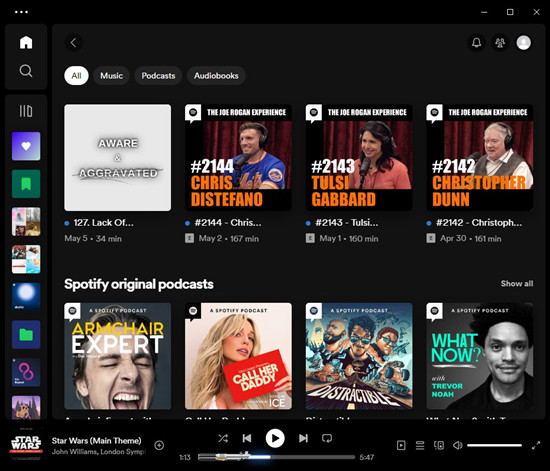
Task: Click '127. Lack Of...' episode title
Action: tap(103, 223)
